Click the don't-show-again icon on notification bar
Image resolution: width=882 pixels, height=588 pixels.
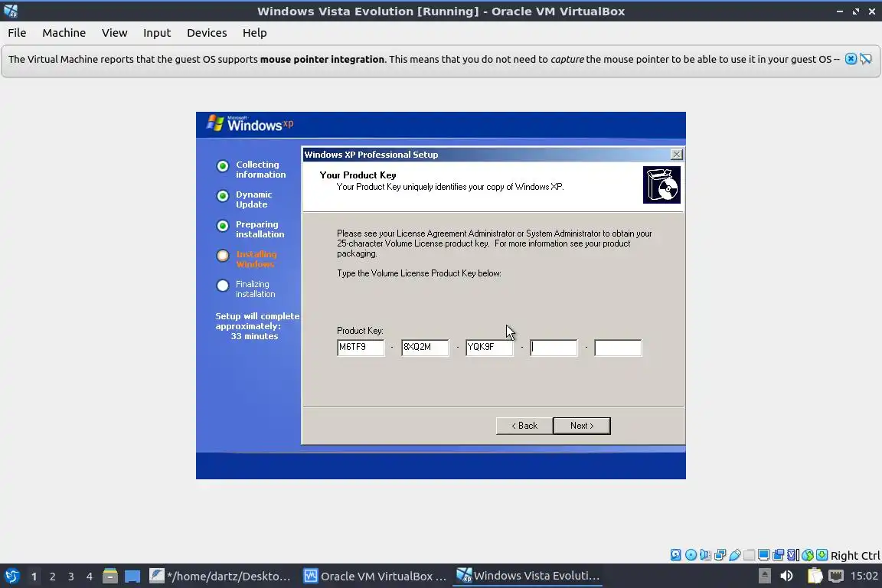pos(866,58)
